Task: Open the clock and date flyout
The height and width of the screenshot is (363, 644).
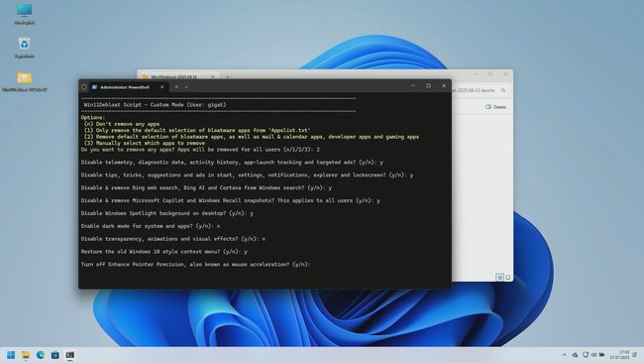Action: 619,355
